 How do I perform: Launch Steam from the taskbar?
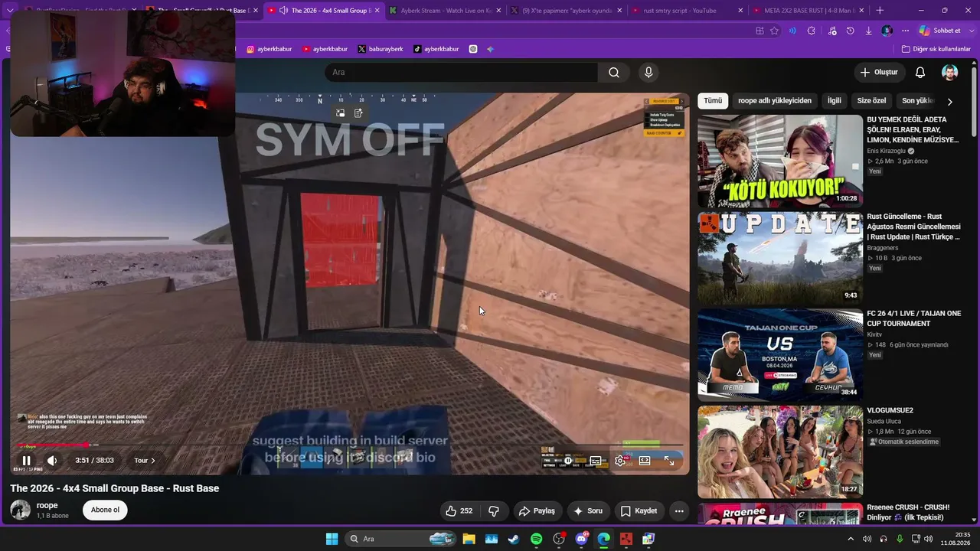pyautogui.click(x=514, y=539)
